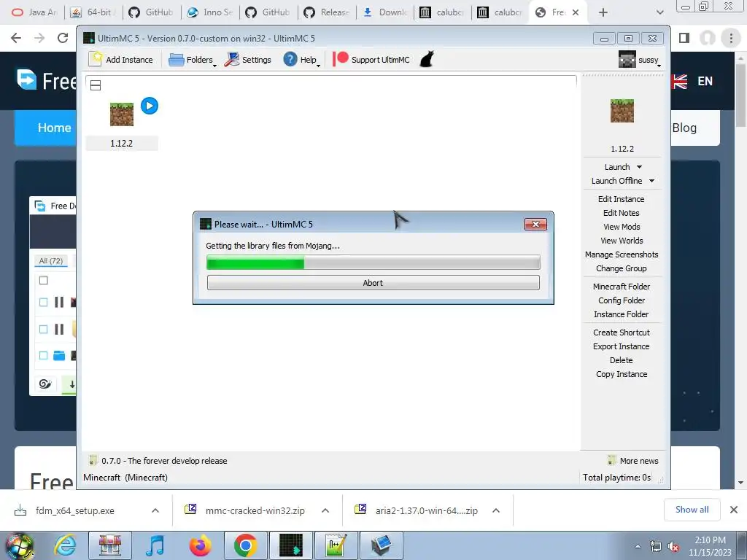Open a new Chrome tab
Screen dimensions: 747x560
click(603, 12)
